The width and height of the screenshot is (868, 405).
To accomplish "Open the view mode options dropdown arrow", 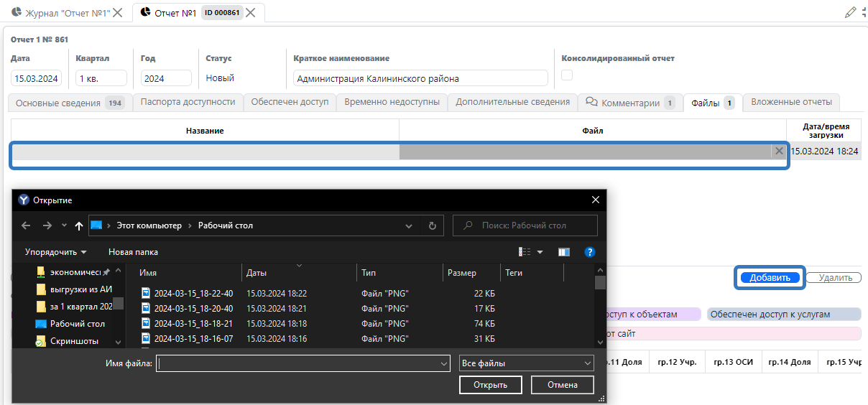I will click(540, 252).
